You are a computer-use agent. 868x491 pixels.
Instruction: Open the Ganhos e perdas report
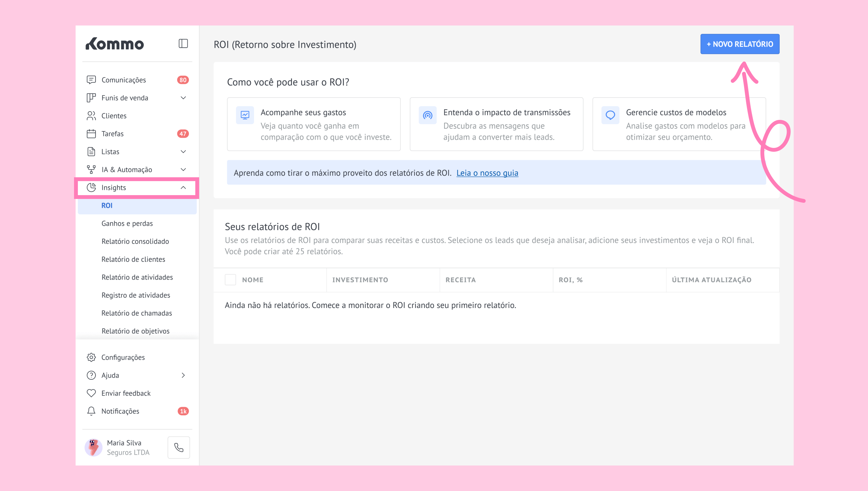pos(127,223)
